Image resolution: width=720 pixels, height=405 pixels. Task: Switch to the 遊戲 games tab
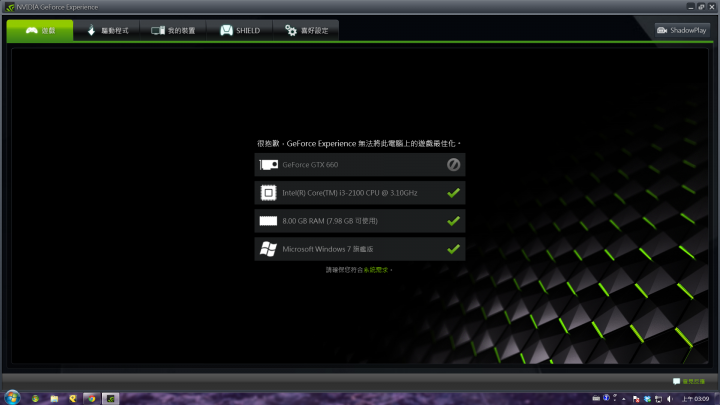coord(40,30)
